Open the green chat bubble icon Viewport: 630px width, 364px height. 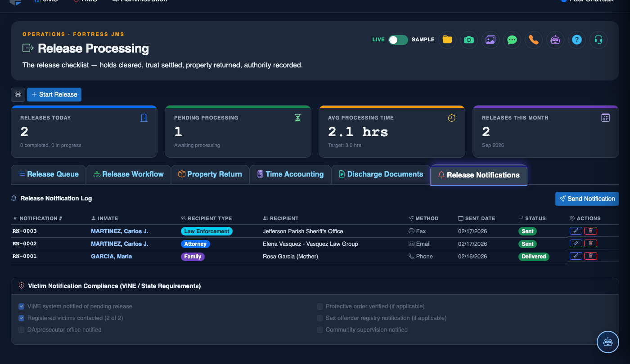[512, 40]
